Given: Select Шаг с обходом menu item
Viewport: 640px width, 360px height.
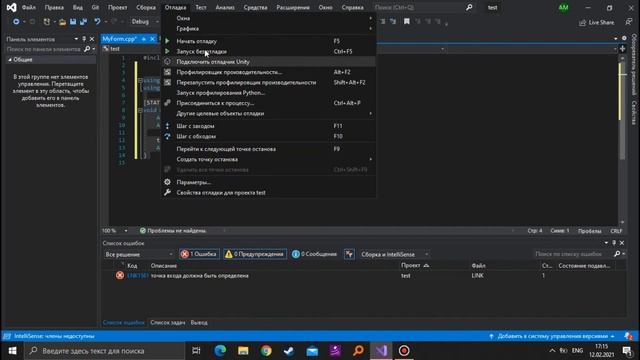Looking at the screenshot, I should pos(269,136).
